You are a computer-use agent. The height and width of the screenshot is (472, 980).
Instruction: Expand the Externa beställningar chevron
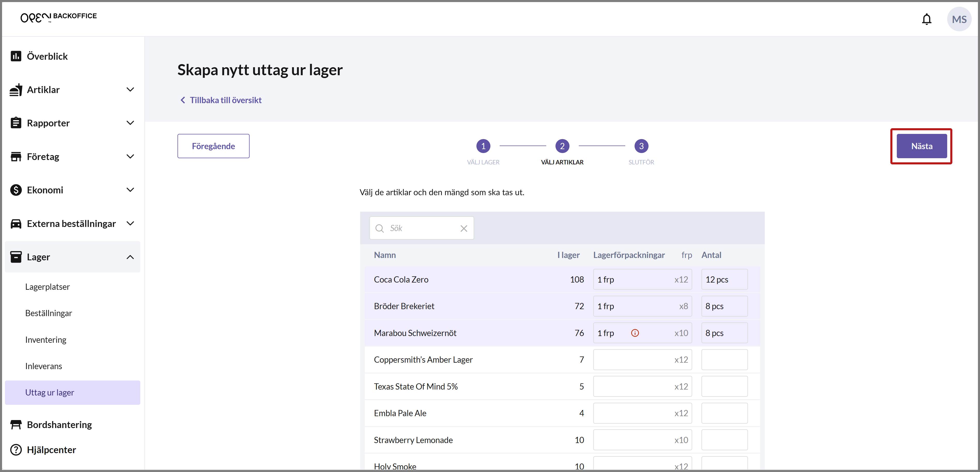click(x=130, y=223)
